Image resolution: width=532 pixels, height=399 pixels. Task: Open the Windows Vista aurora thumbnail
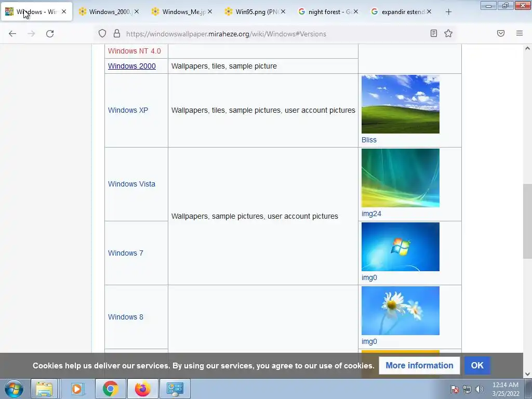tap(401, 178)
